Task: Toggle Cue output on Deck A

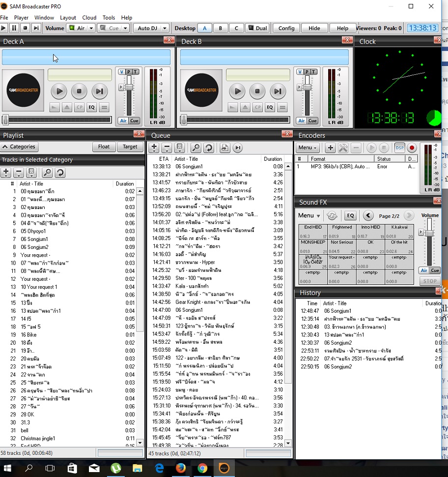Action: [134, 121]
